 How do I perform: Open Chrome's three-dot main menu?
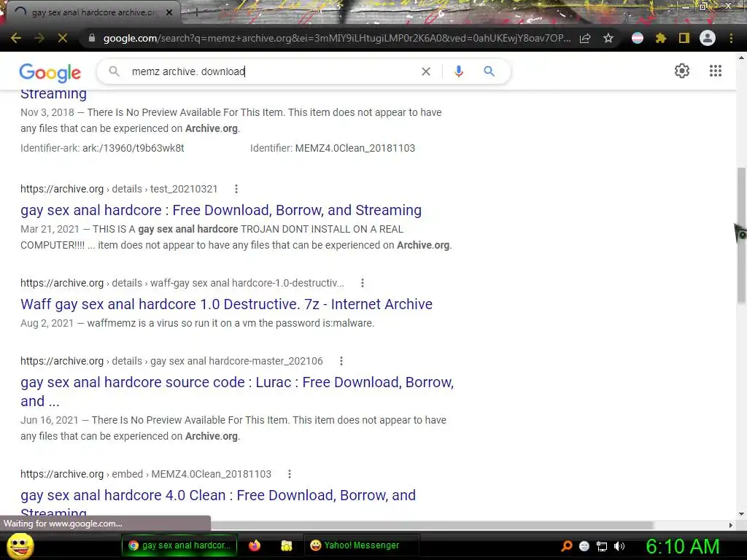tap(731, 38)
